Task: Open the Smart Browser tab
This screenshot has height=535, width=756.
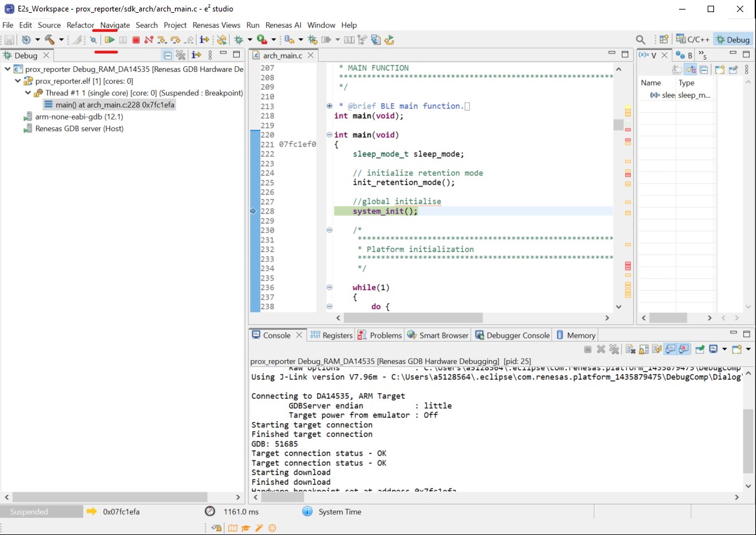Action: click(438, 335)
